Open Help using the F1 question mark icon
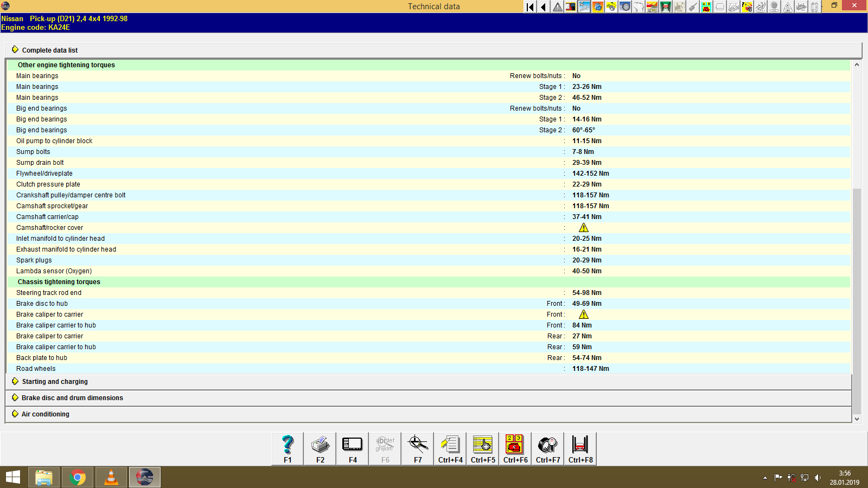 (x=287, y=447)
